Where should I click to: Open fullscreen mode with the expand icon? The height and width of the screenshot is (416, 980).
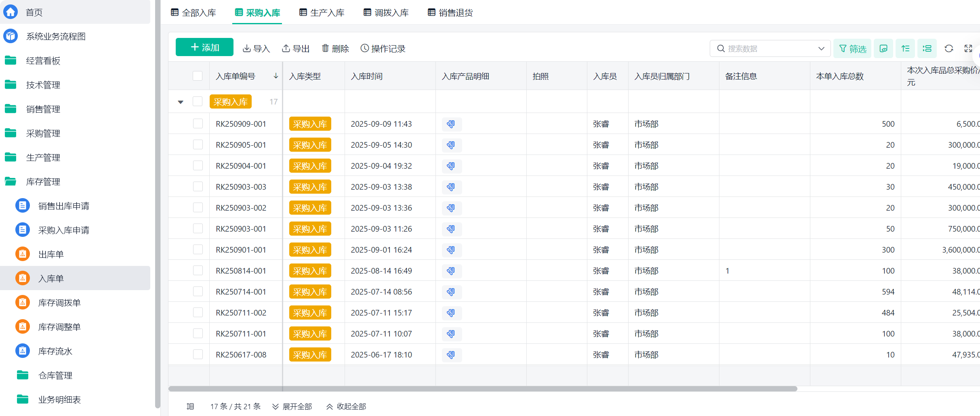968,48
